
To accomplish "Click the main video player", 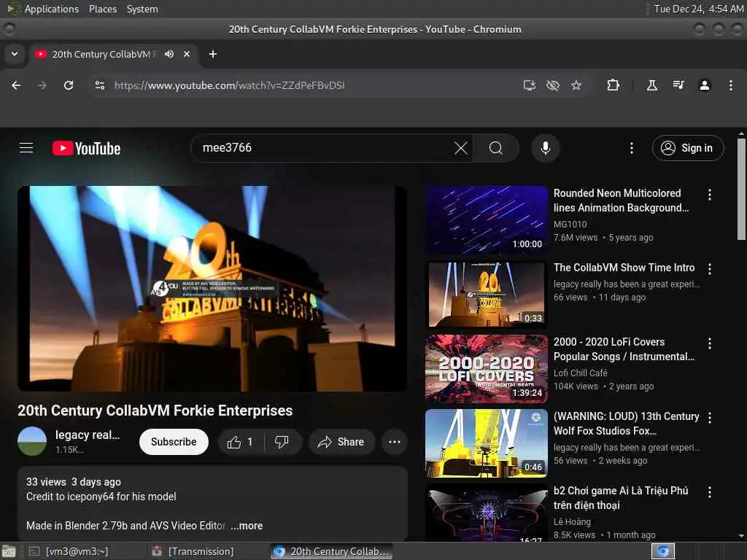I will (x=212, y=289).
